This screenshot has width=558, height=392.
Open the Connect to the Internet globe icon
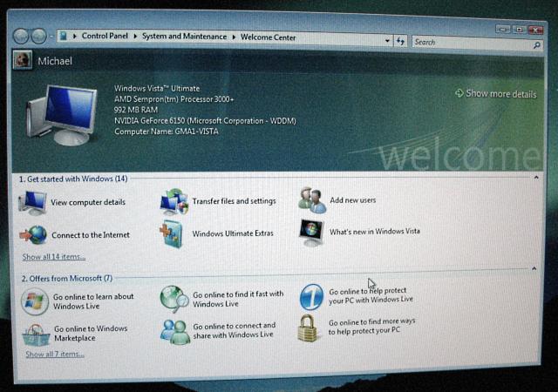click(33, 235)
